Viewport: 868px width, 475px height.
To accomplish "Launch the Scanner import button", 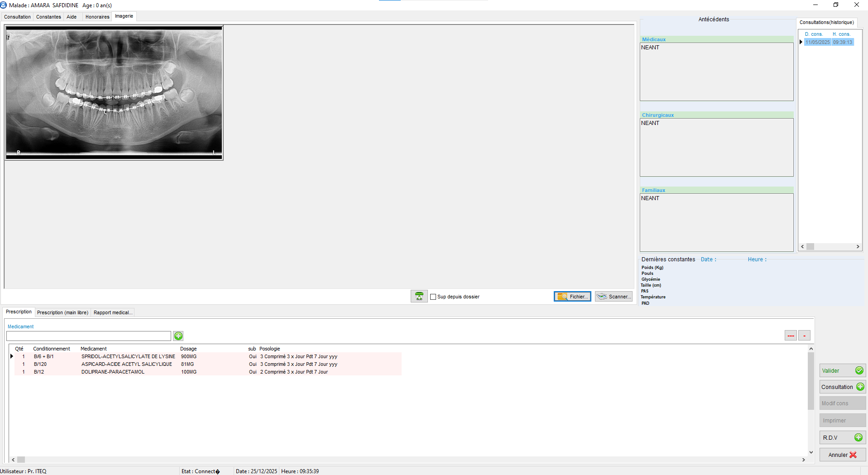I will tap(614, 297).
